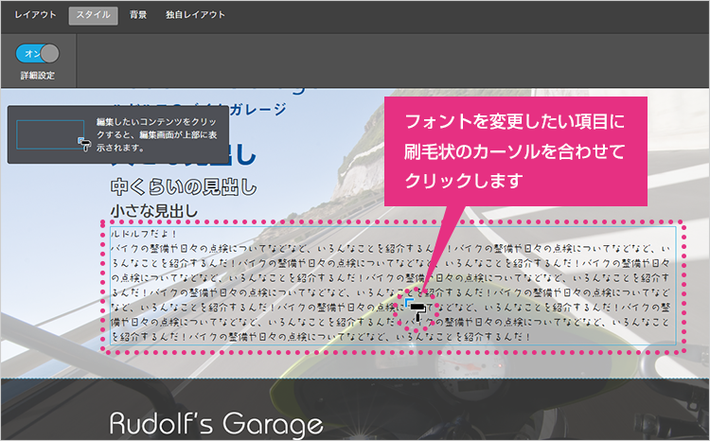Viewport: 710px width, 441px height.
Task: Click the 中くらいの見出し heading
Action: 184,187
